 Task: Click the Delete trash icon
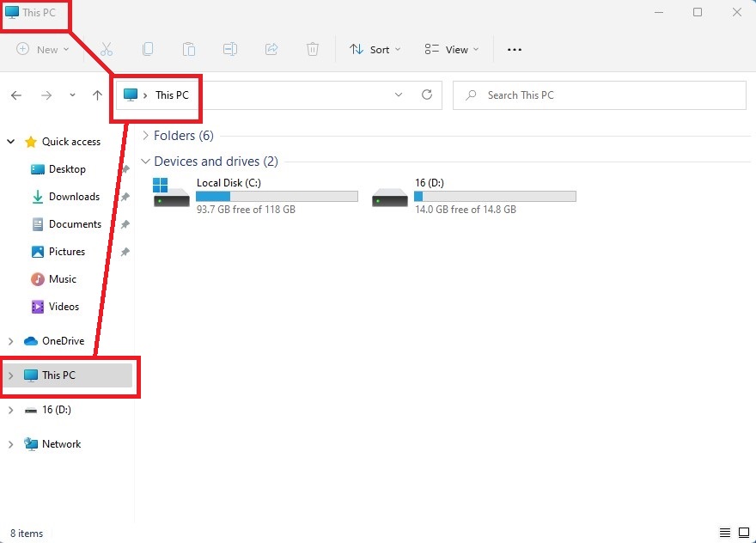pos(313,49)
